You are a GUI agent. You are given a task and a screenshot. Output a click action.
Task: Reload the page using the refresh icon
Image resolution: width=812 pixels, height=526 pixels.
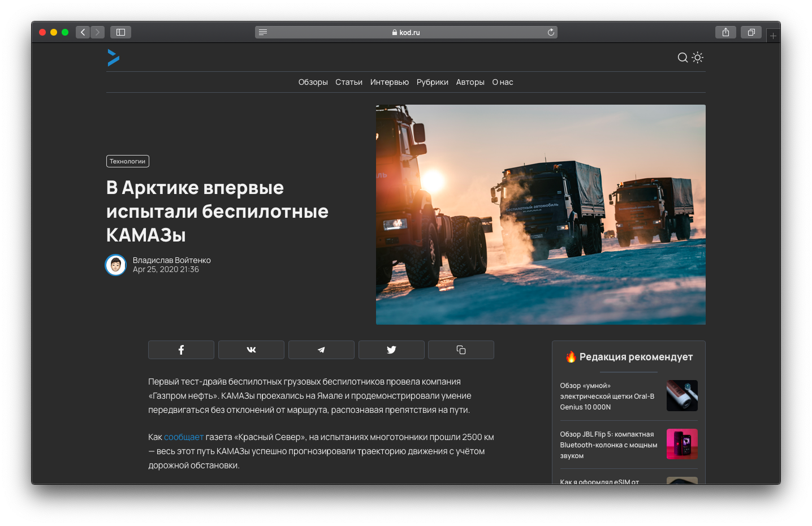pos(551,32)
